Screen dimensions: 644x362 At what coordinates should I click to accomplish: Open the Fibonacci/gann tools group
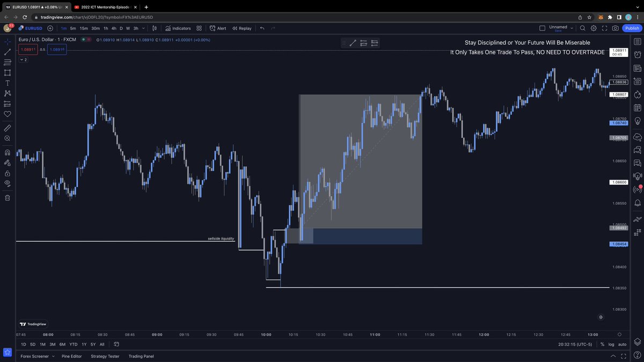[x=8, y=62]
